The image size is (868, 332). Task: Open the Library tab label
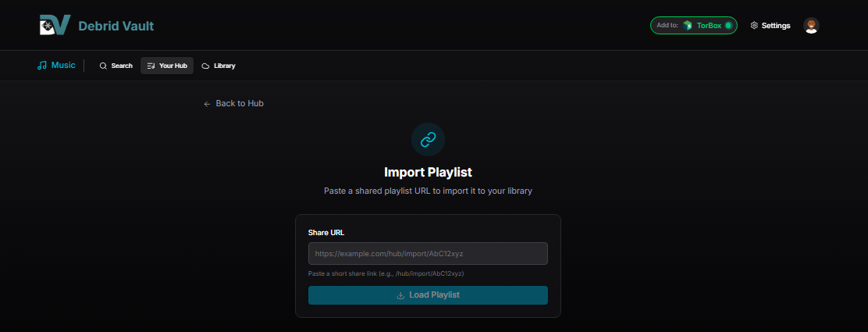[224, 66]
